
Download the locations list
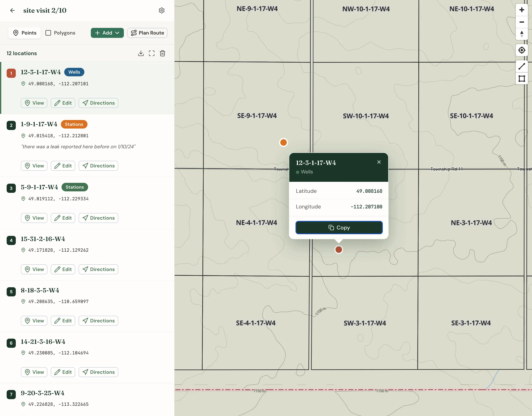click(x=141, y=53)
